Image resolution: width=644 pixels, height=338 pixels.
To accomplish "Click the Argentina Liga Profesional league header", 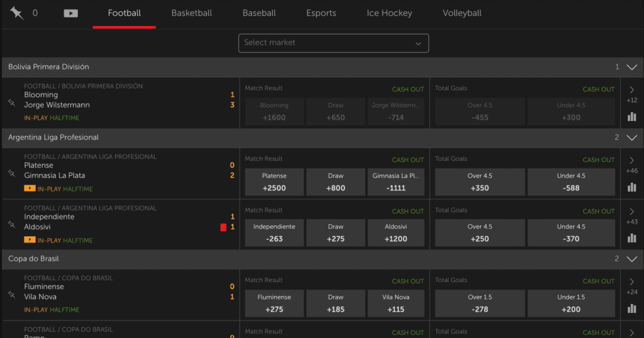I will (x=323, y=138).
